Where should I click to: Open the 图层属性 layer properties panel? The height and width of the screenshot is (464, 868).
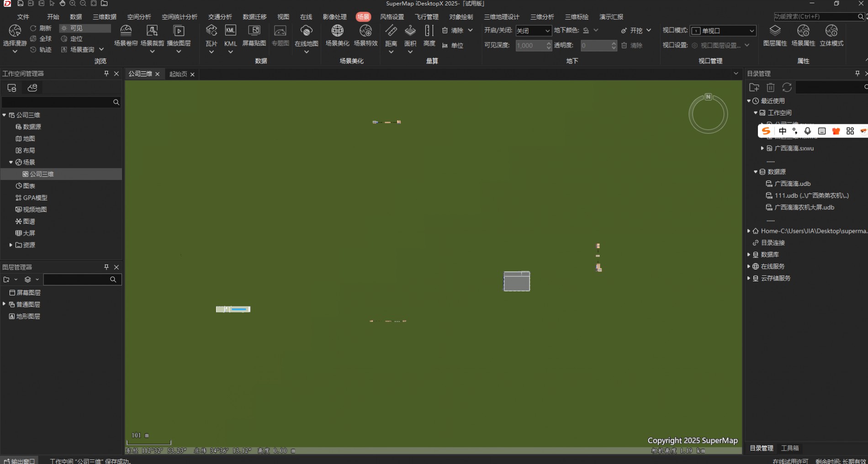click(x=775, y=36)
